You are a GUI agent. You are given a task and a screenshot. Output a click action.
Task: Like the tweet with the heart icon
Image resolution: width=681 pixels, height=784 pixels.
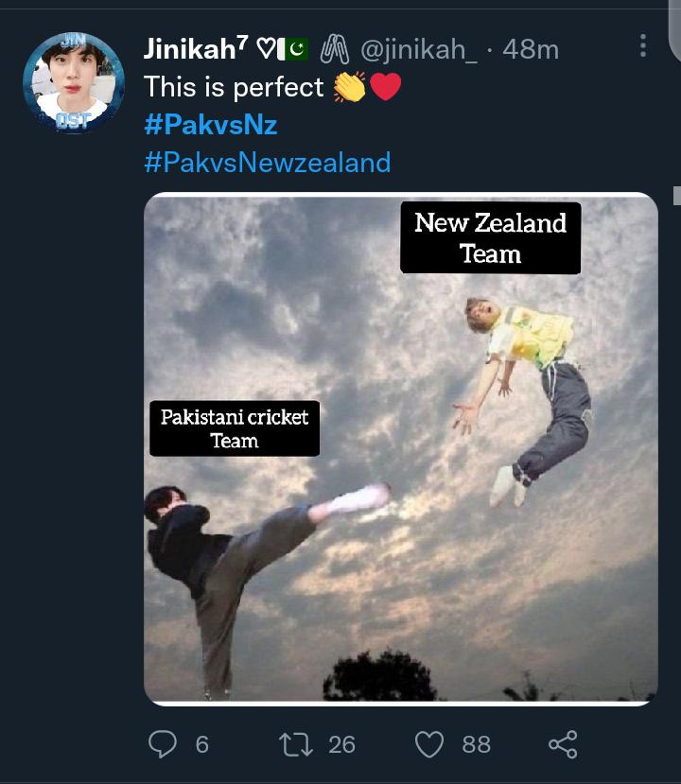point(429,744)
